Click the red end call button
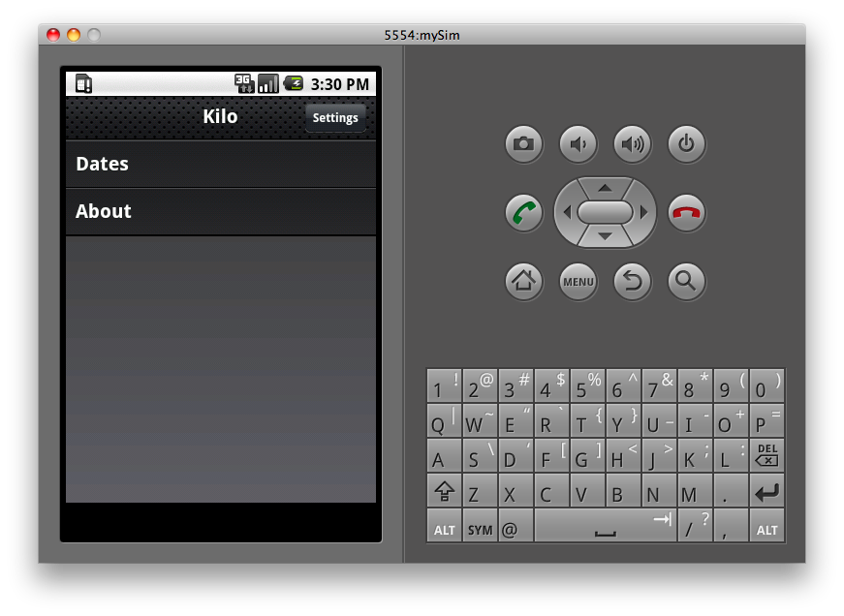844x616 pixels. click(686, 213)
